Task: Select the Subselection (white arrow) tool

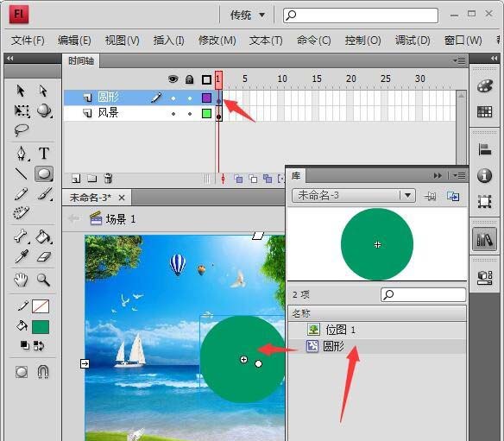Action: coord(43,91)
